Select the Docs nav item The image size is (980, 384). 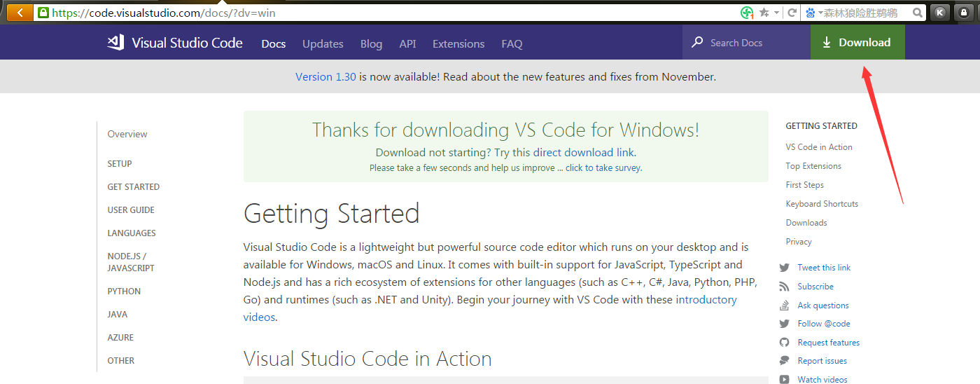pos(274,43)
